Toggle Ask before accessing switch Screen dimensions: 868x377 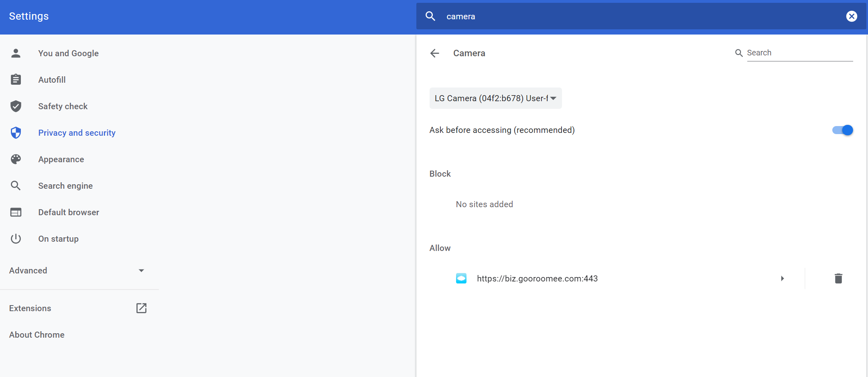[842, 130]
